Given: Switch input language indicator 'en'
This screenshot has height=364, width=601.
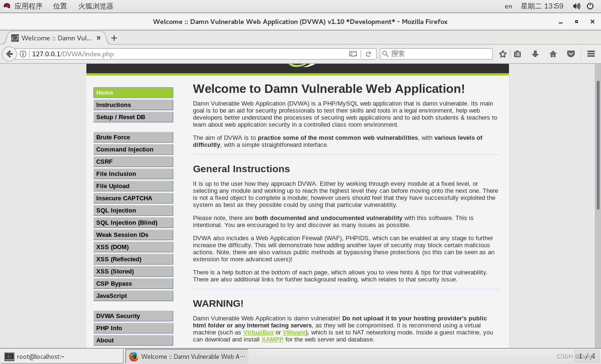Looking at the screenshot, I should [509, 6].
